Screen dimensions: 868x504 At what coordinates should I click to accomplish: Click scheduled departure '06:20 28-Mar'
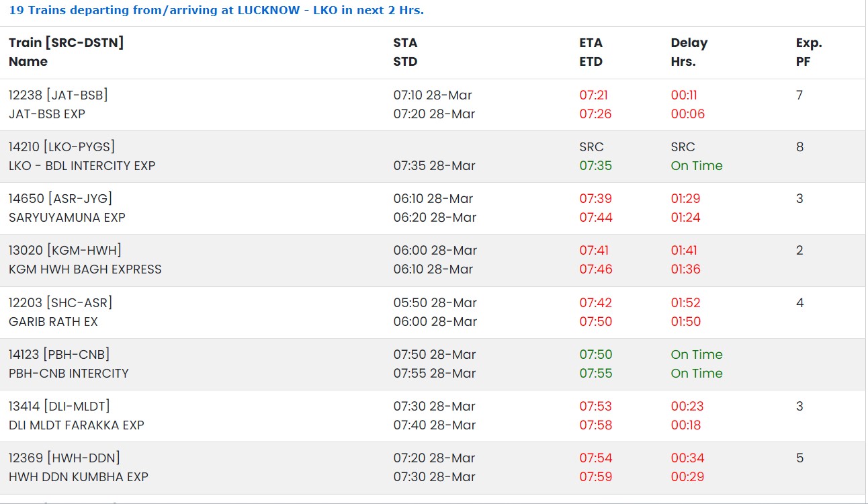[434, 218]
